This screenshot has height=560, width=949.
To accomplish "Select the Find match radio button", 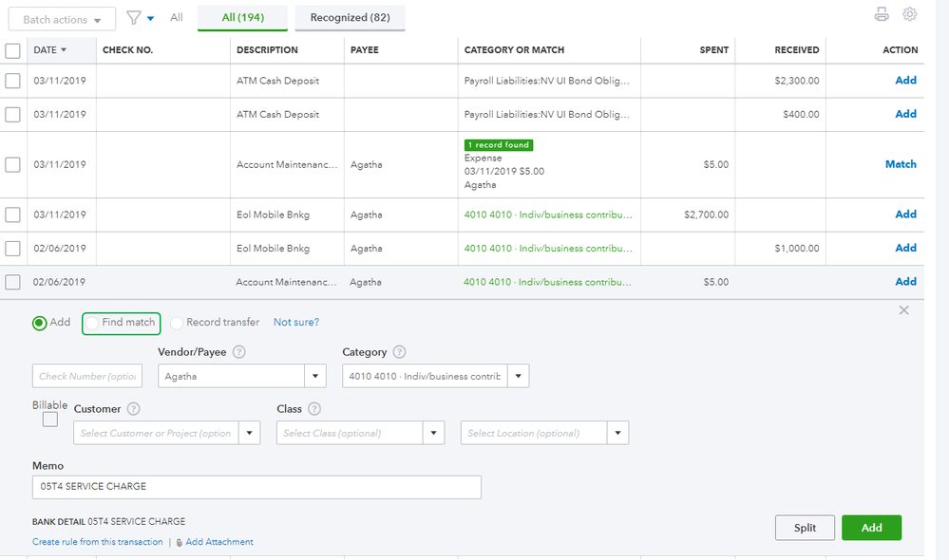I will [x=92, y=323].
